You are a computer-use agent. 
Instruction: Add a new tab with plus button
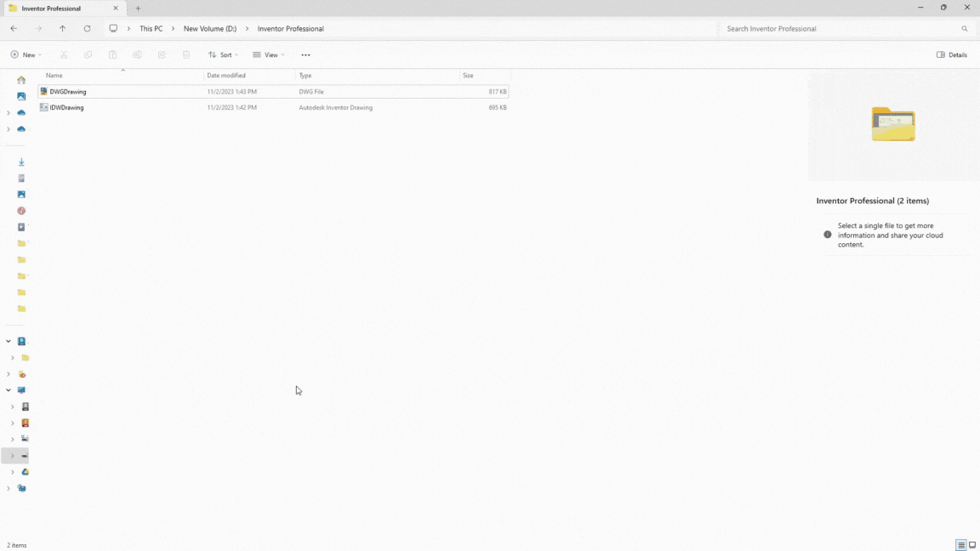point(139,9)
